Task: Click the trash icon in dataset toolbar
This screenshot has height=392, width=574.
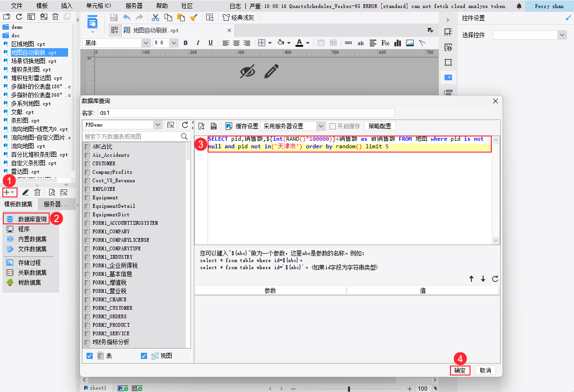Action: click(37, 192)
